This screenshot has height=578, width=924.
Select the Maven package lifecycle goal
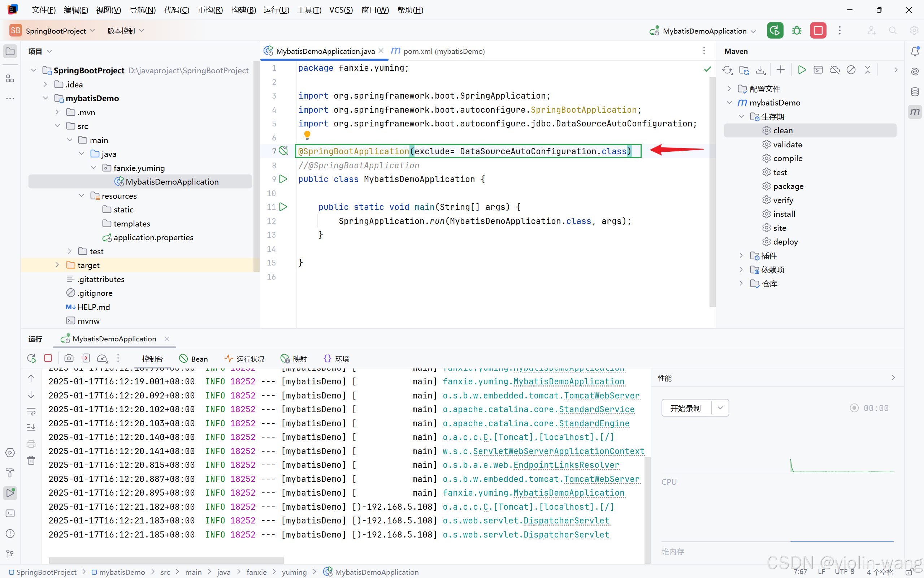point(788,186)
